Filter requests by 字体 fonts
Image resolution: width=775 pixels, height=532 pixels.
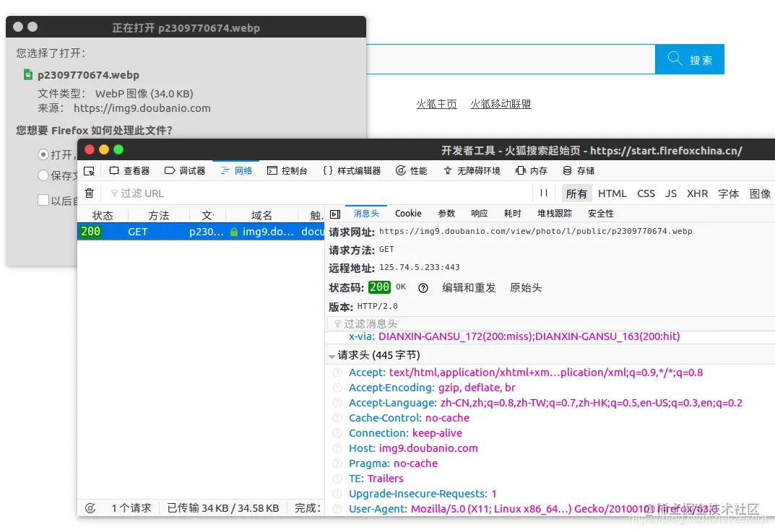click(x=729, y=193)
